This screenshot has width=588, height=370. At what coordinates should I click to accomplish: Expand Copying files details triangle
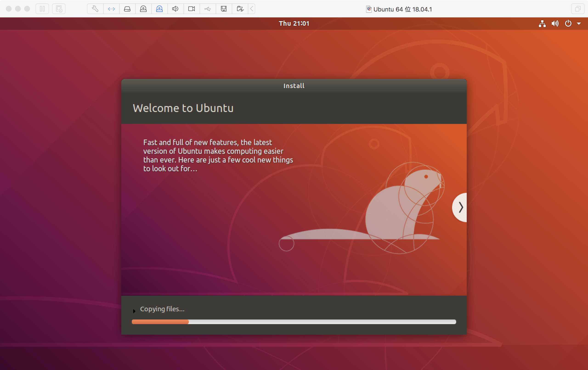tap(134, 311)
